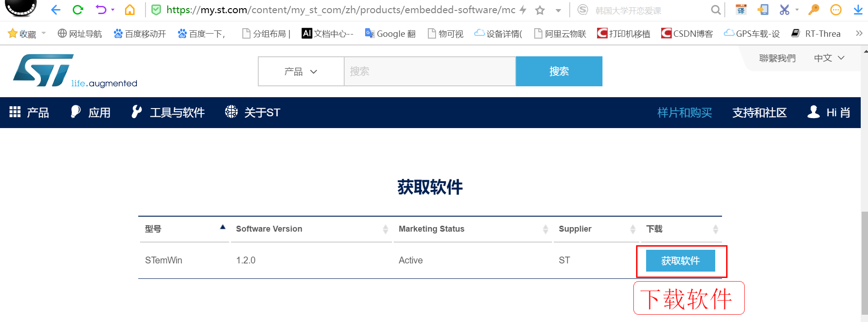
Task: Click the purple undo/restore page icon
Action: pos(101,10)
